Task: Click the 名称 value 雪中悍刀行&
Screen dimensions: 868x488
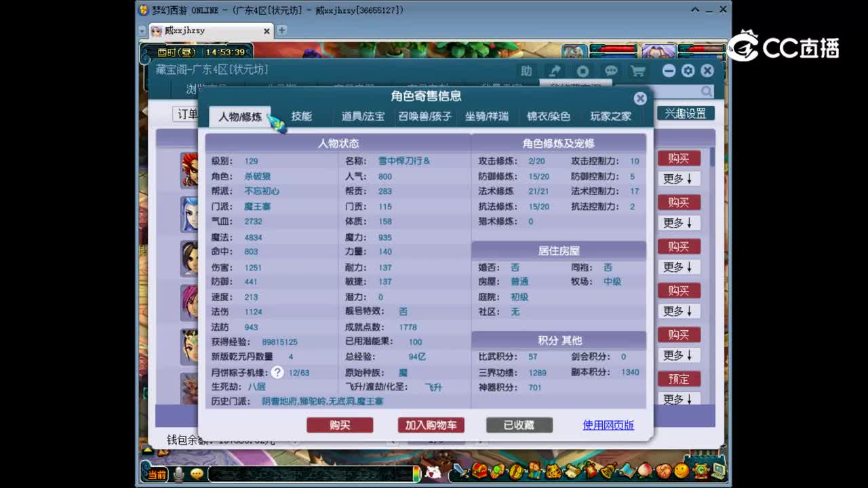Action: (x=404, y=161)
